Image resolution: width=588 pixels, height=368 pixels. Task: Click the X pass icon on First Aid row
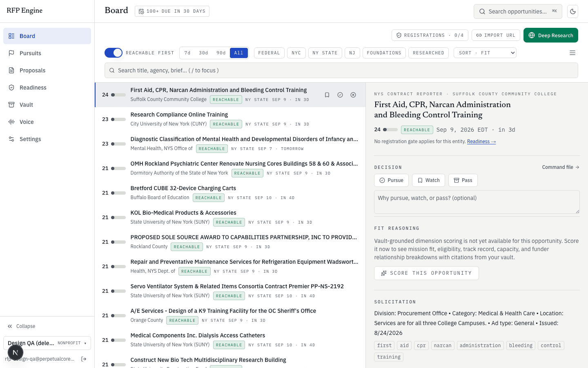coord(353,95)
